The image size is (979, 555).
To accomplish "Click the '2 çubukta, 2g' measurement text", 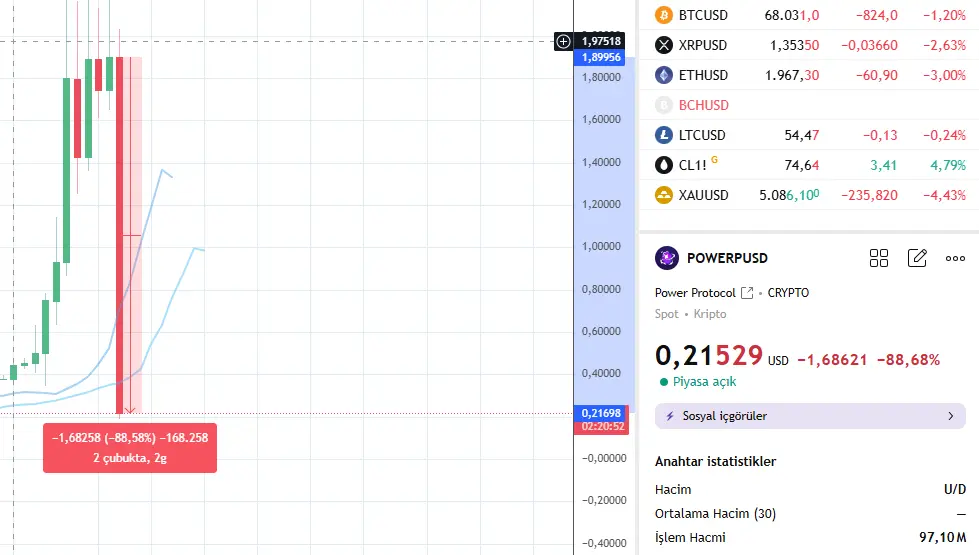I will [x=130, y=458].
